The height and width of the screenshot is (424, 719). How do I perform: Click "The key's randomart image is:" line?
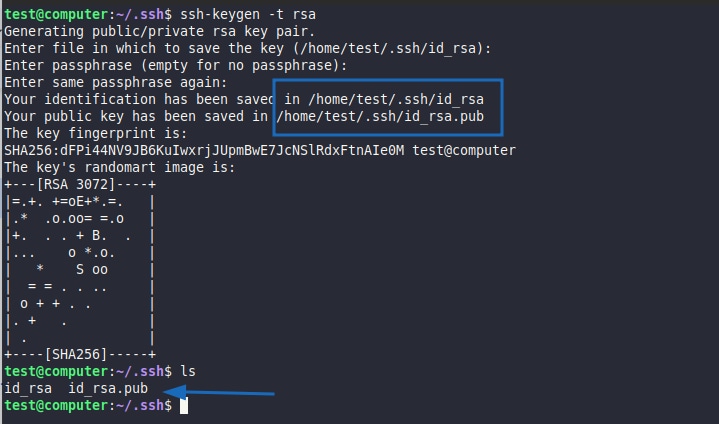click(x=119, y=167)
